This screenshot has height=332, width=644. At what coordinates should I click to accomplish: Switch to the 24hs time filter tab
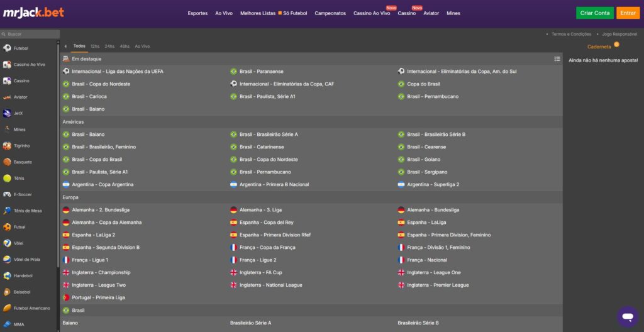(109, 47)
